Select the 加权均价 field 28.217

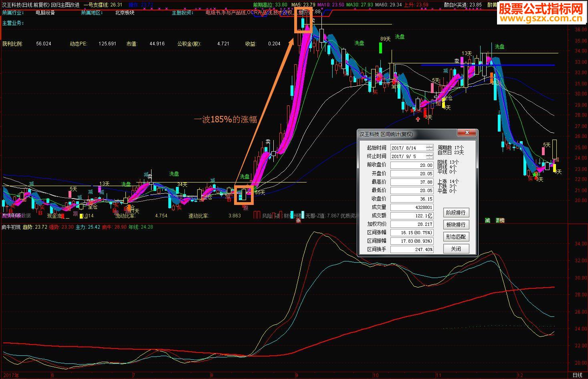tap(412, 224)
